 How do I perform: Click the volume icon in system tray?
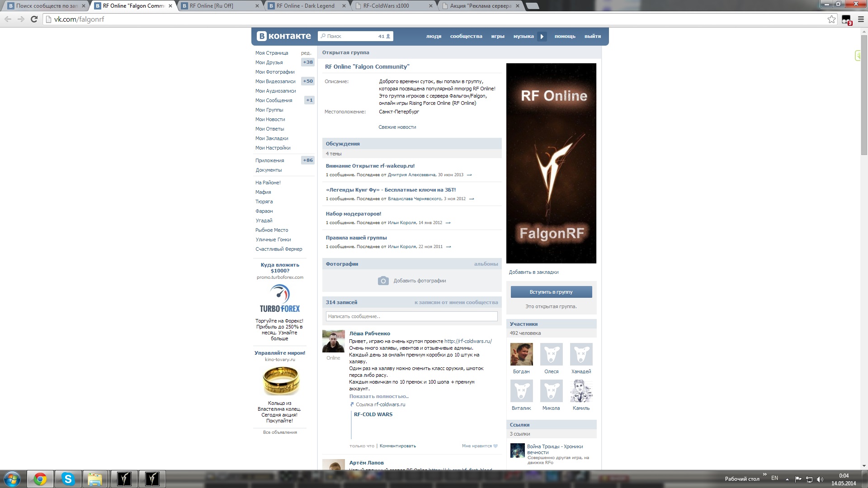(820, 479)
